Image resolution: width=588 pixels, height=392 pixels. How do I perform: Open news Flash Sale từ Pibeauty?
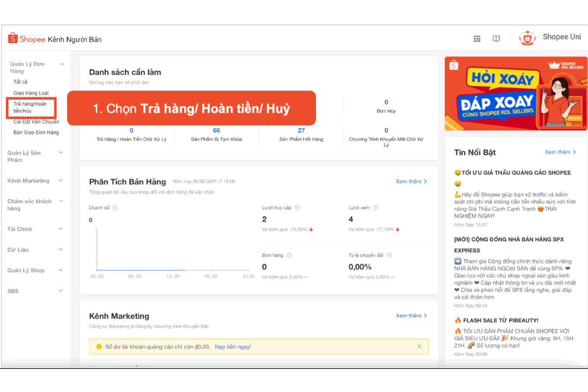tap(496, 320)
